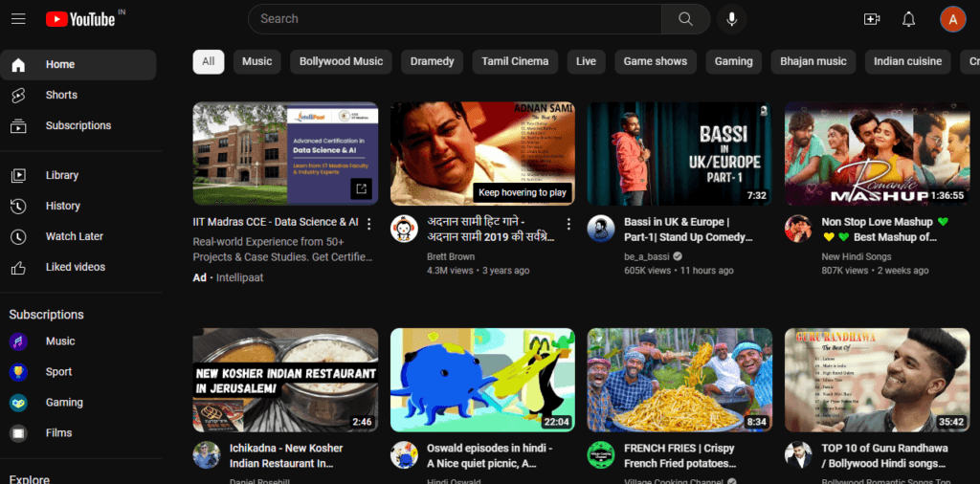Click the Subscriptions icon in sidebar
The height and width of the screenshot is (484, 980).
coord(19,125)
